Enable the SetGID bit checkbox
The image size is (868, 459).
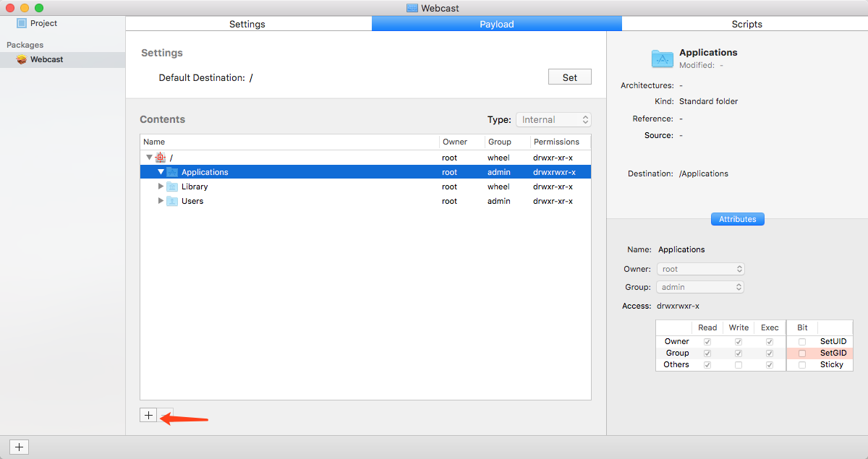click(x=801, y=353)
